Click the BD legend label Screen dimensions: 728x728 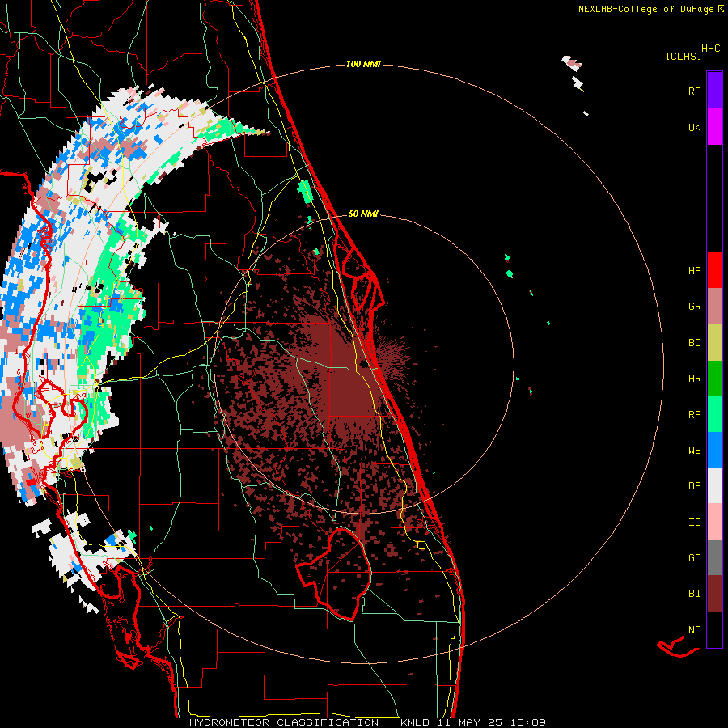(694, 343)
